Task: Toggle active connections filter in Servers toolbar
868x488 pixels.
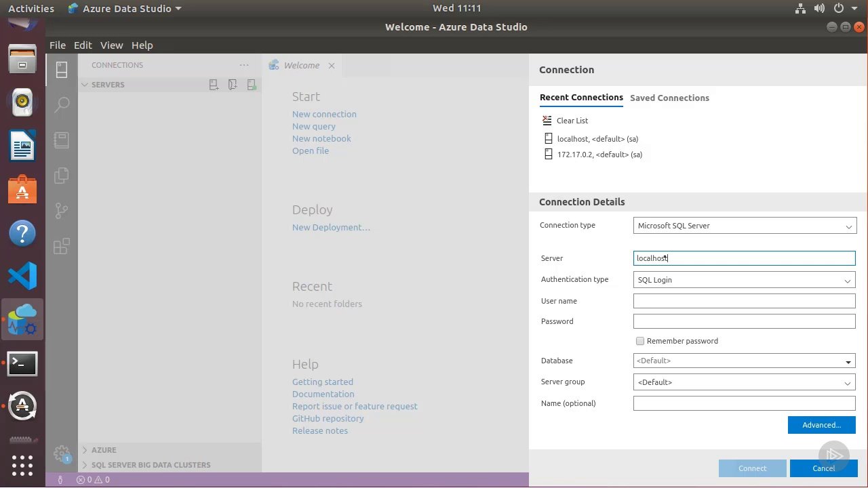Action: tap(252, 84)
